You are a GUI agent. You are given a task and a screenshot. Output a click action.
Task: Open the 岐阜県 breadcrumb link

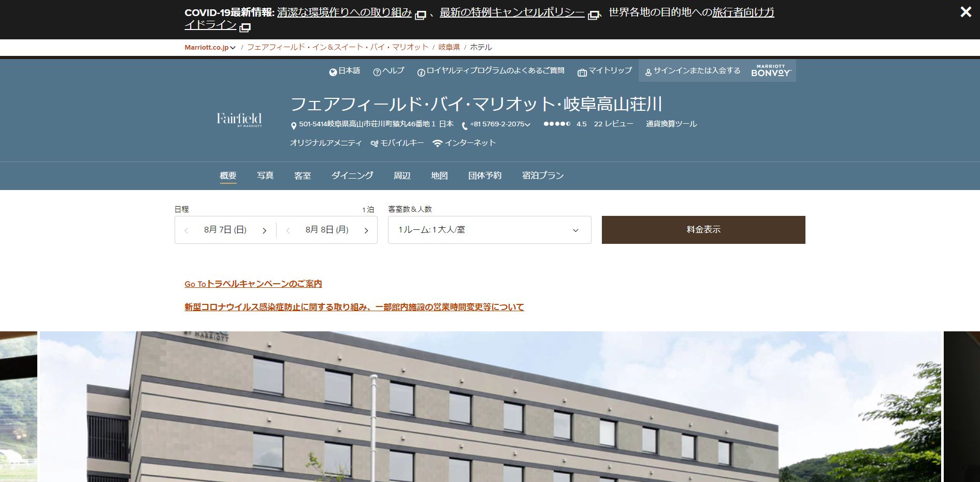pyautogui.click(x=449, y=47)
